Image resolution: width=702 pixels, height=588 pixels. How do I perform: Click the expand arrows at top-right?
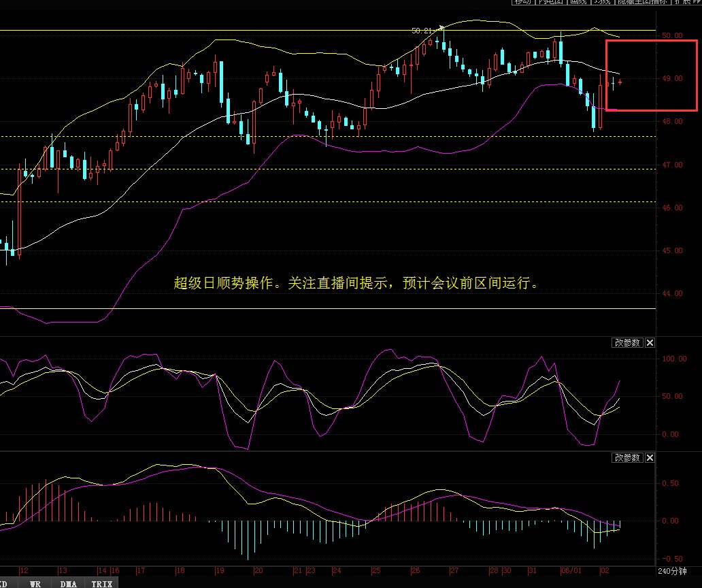pyautogui.click(x=696, y=2)
